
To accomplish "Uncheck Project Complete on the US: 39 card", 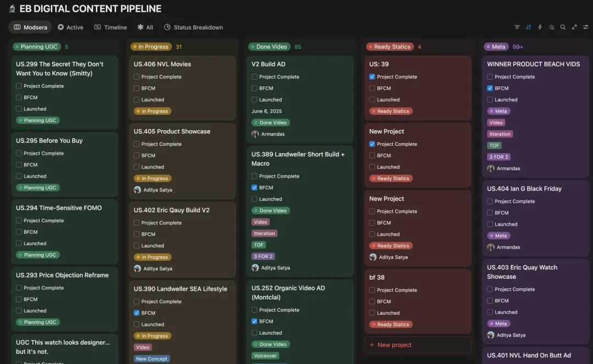I will tap(372, 77).
